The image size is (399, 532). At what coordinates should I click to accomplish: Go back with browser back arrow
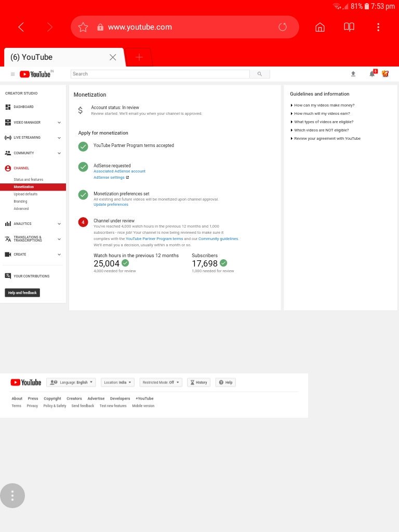coord(21,27)
